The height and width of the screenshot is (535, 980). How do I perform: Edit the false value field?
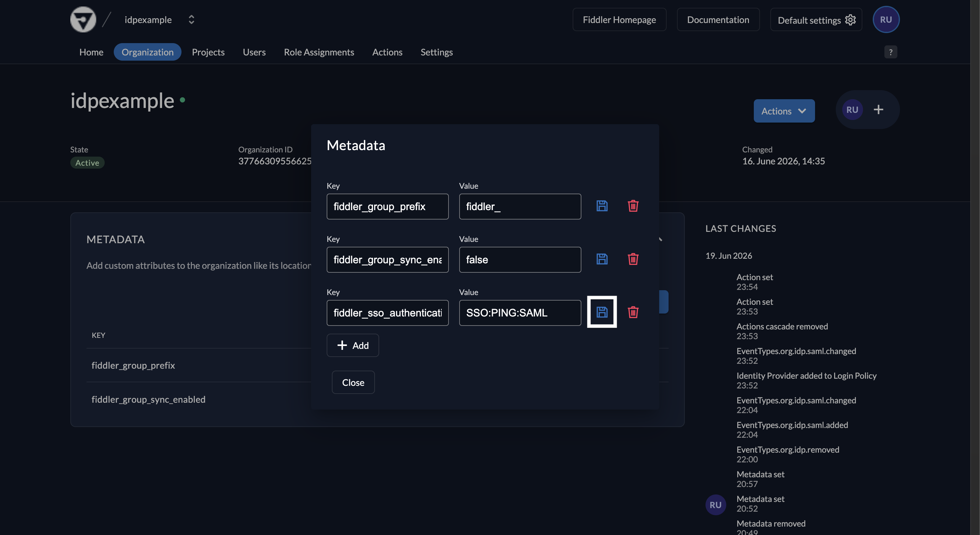point(520,259)
